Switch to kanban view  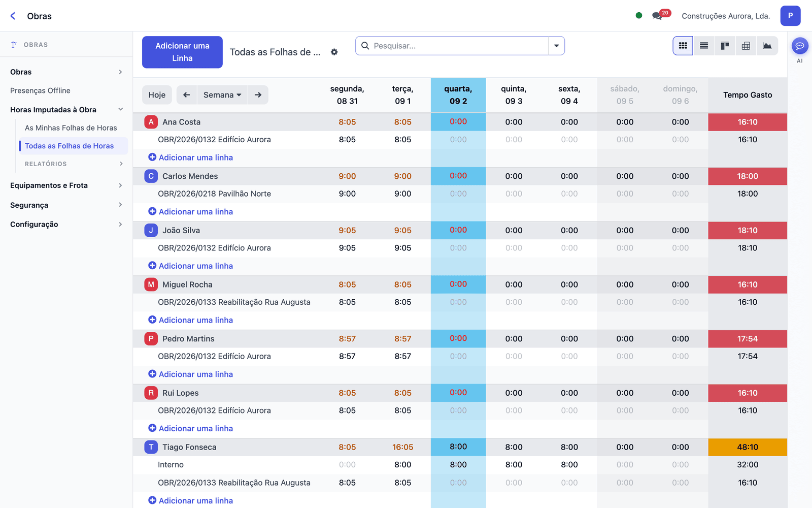(x=725, y=46)
